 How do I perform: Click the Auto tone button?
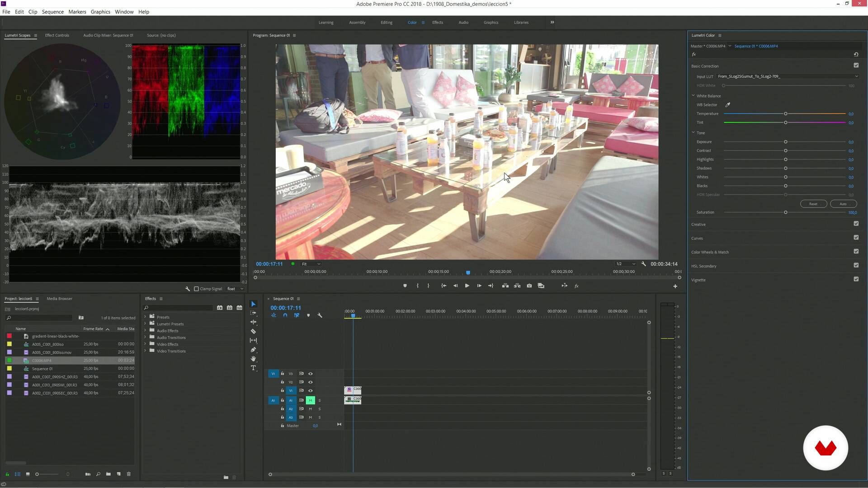pos(843,204)
